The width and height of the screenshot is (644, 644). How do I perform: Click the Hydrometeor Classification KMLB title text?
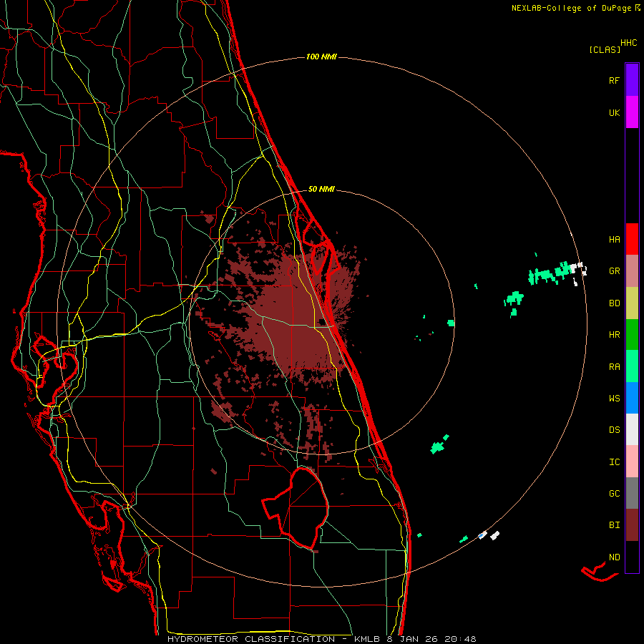click(x=321, y=639)
